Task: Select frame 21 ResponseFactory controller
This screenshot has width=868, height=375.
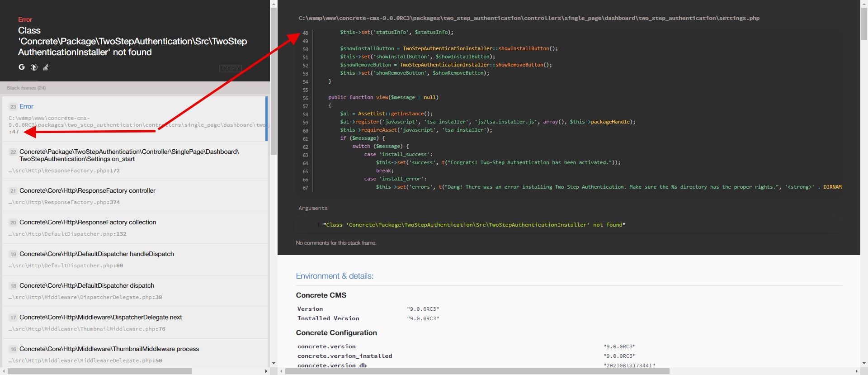Action: pyautogui.click(x=135, y=196)
